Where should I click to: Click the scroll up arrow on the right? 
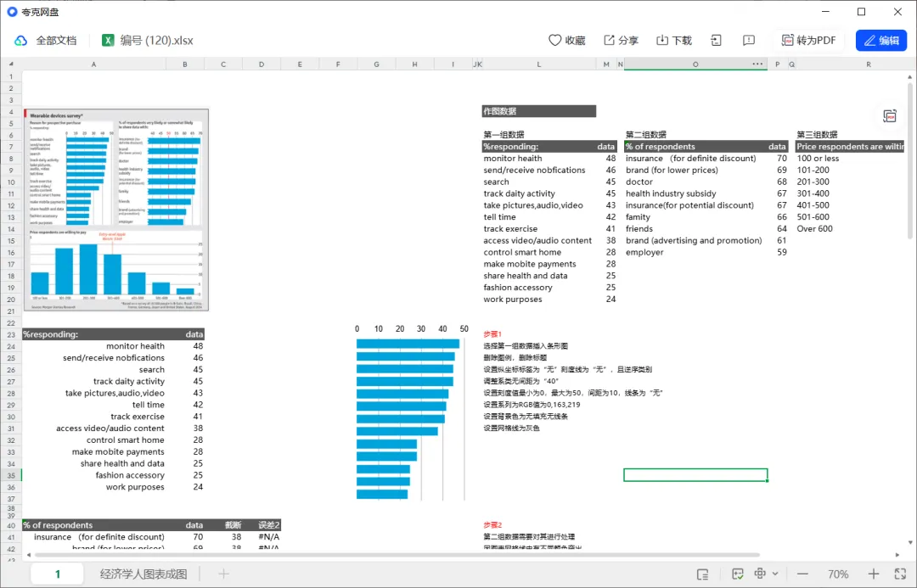(x=909, y=76)
